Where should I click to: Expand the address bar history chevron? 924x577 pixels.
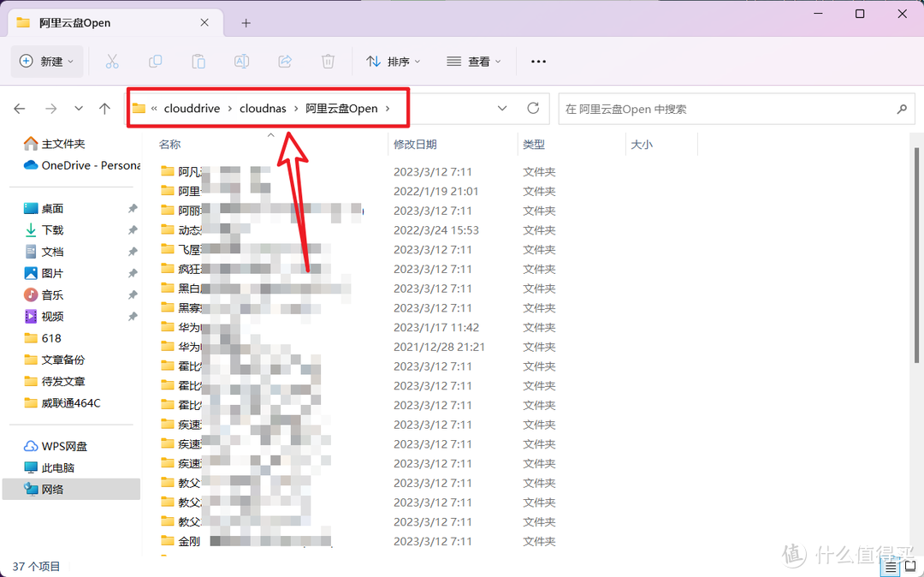[502, 108]
